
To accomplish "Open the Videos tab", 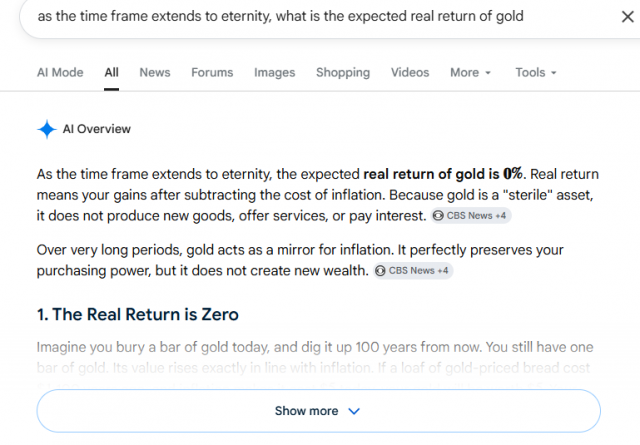I will tap(410, 72).
